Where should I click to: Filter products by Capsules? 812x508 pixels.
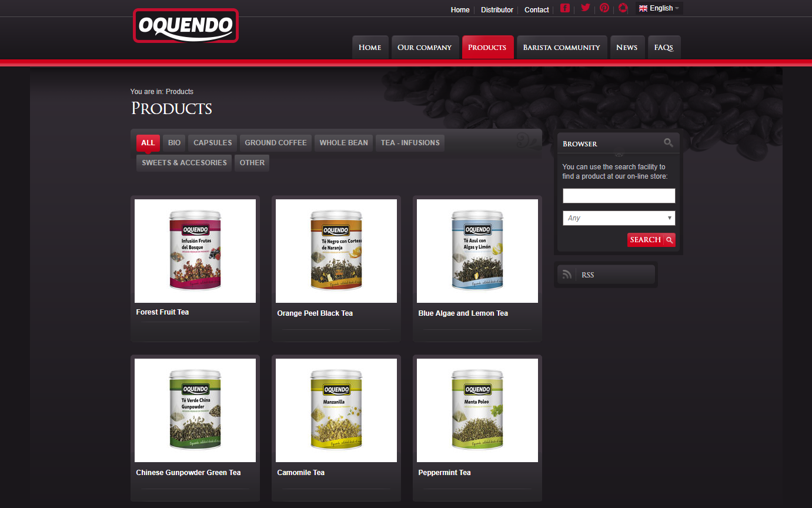(213, 143)
